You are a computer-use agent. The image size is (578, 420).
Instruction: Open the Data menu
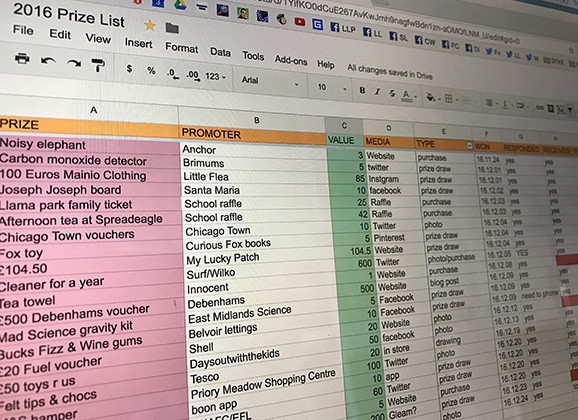220,52
